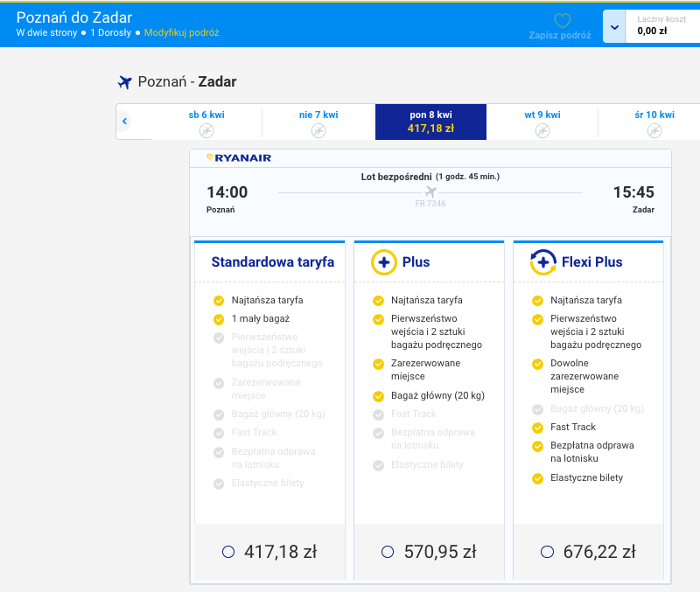Image resolution: width=700 pixels, height=592 pixels.
Task: Click the 1 Dorosły passenger text
Action: click(x=111, y=33)
